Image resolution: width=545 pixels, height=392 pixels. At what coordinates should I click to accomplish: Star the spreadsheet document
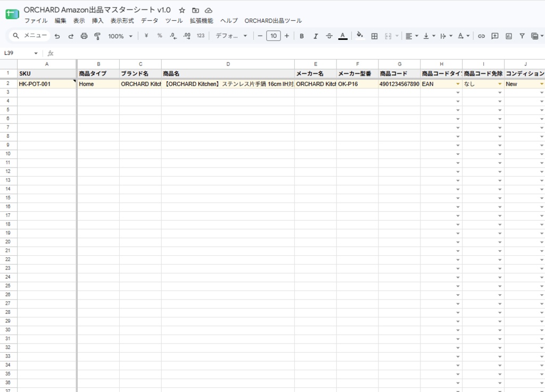[182, 11]
